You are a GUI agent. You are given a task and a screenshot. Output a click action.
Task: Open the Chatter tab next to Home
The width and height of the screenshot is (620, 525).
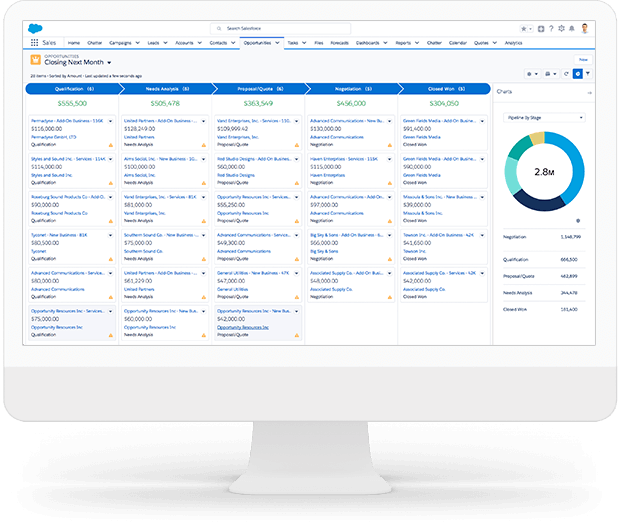pos(95,43)
